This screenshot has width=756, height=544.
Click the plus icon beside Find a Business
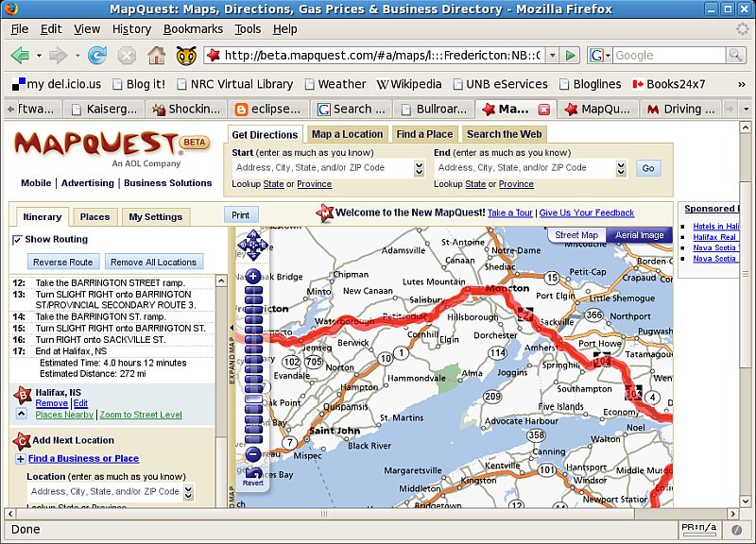pyautogui.click(x=20, y=459)
